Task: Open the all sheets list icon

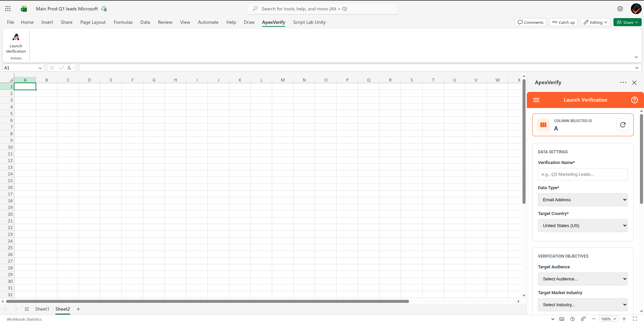Action: click(27, 309)
